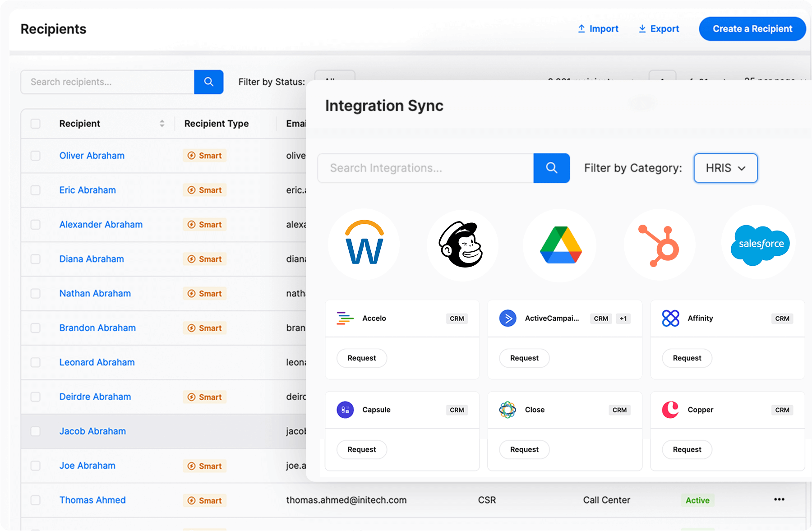Focus the Search Integrations field
Screen dimensions: 812x531
[x=425, y=168]
